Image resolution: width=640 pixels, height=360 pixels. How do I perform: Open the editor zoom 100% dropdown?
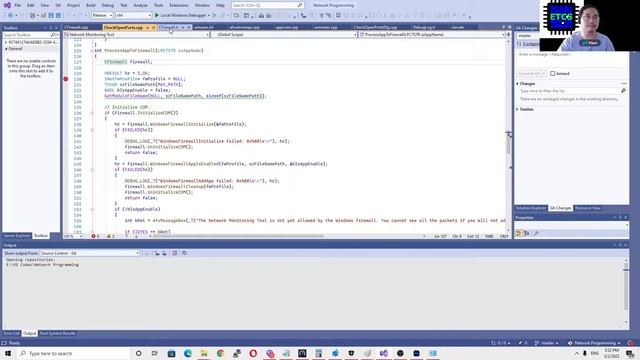(73, 236)
